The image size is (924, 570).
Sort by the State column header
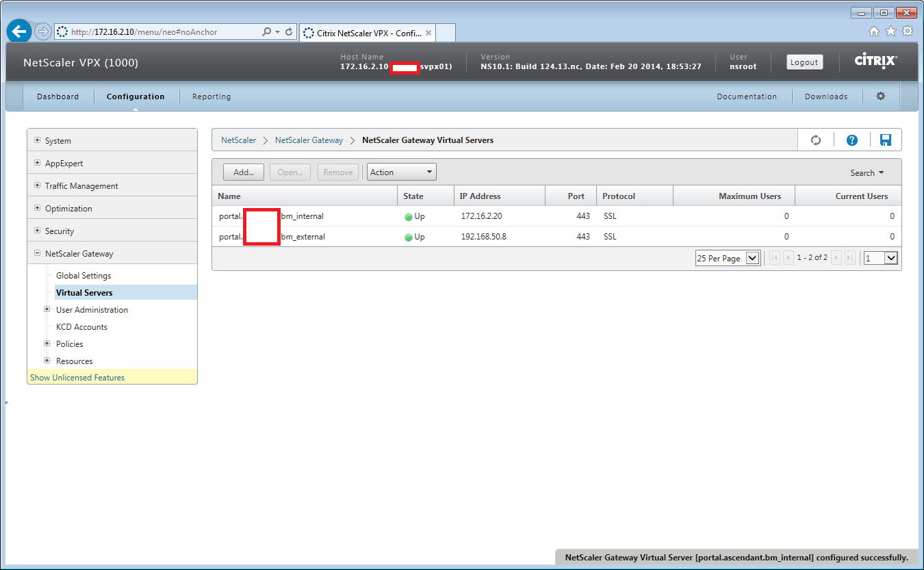(x=425, y=196)
